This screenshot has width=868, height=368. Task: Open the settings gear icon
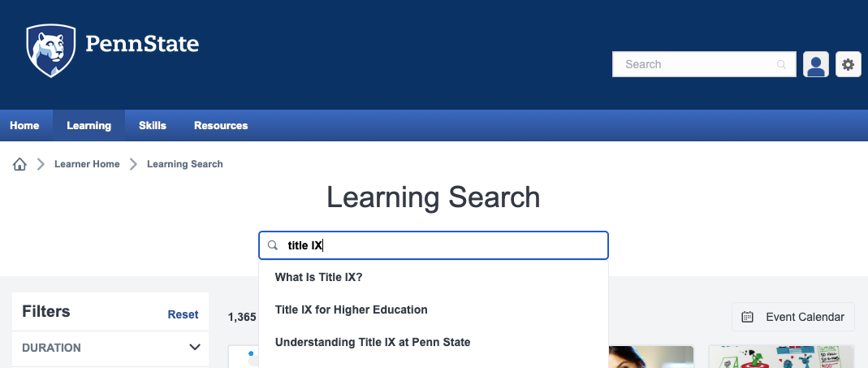point(848,64)
